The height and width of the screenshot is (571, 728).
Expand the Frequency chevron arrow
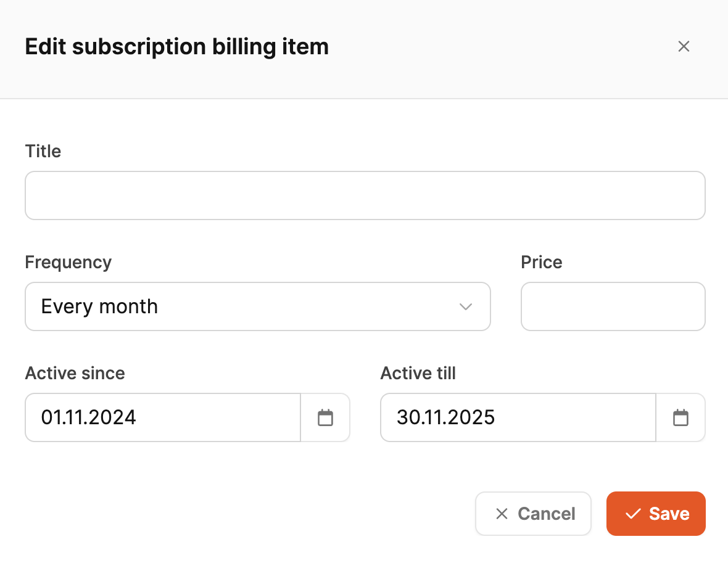466,306
